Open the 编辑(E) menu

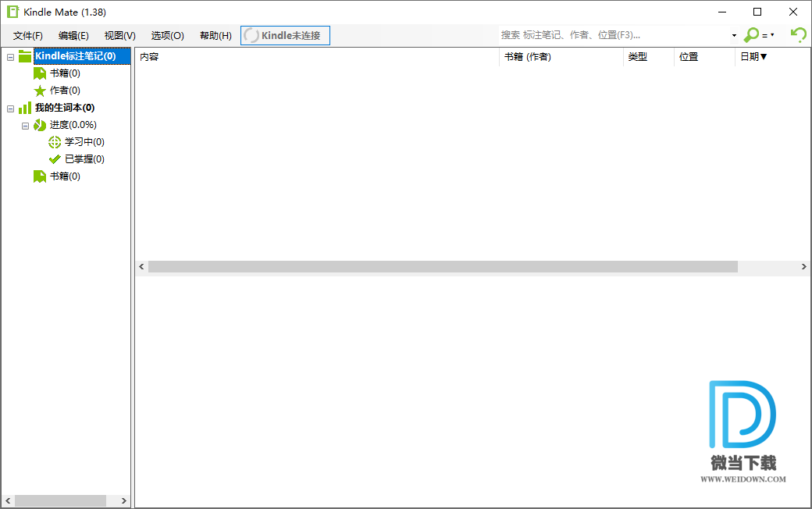73,36
